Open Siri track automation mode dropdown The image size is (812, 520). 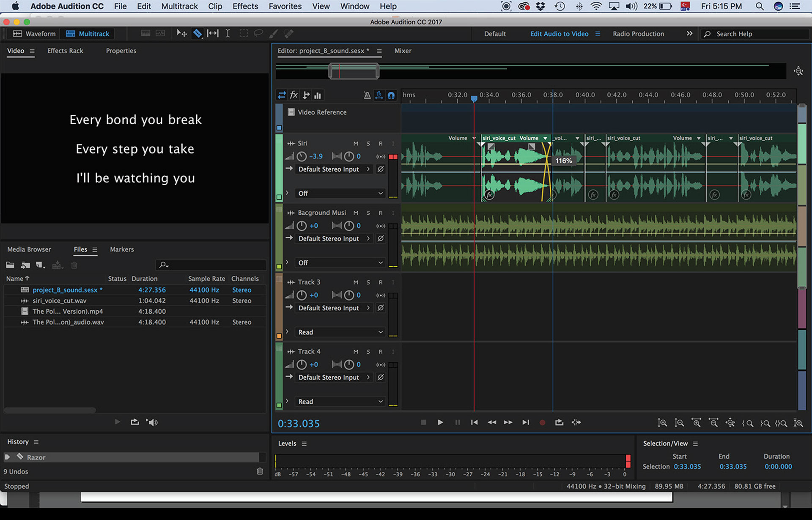click(340, 193)
